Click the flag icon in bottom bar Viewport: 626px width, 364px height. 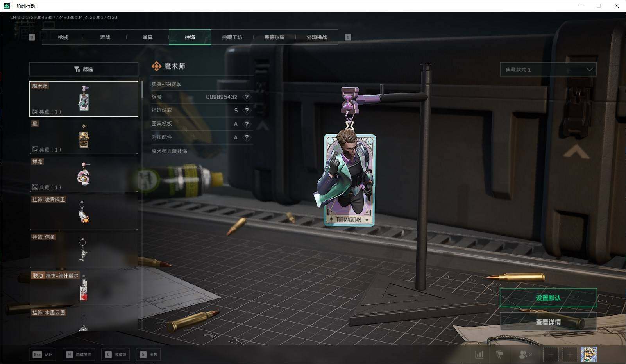click(x=500, y=354)
